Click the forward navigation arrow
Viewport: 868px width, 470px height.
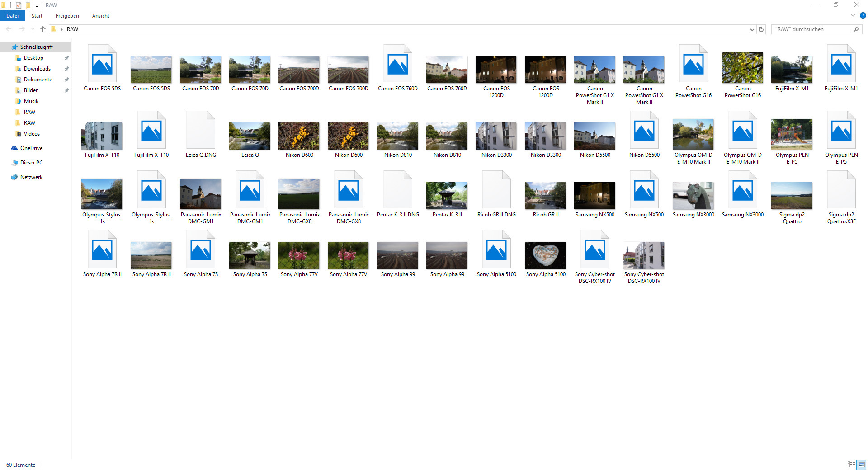[x=22, y=29]
